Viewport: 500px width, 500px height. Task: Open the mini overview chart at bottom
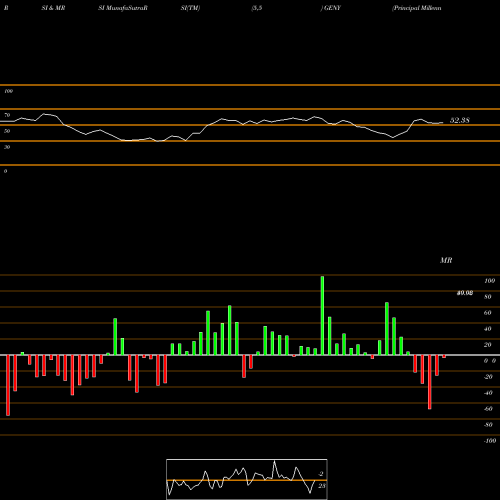pos(247,479)
